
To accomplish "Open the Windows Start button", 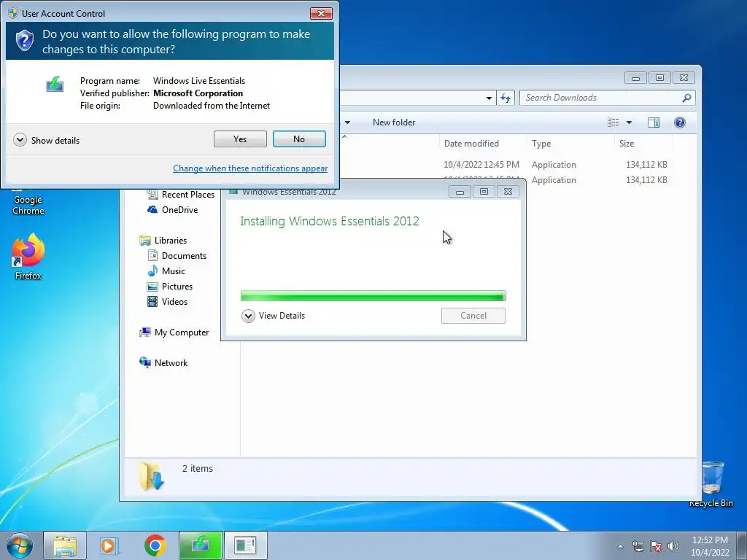I will [x=20, y=545].
